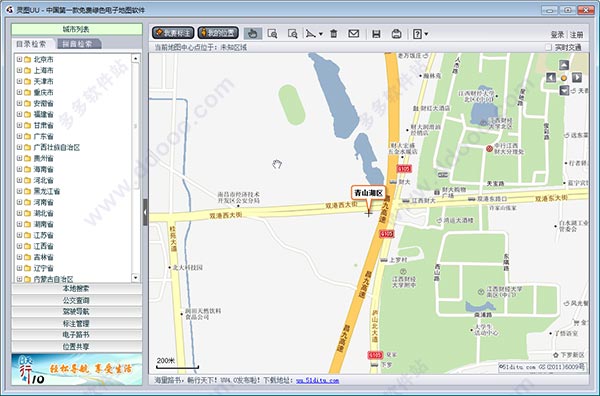This screenshot has width=600, height=396.
Task: Click the zoom in magnifier tool
Action: (272, 34)
